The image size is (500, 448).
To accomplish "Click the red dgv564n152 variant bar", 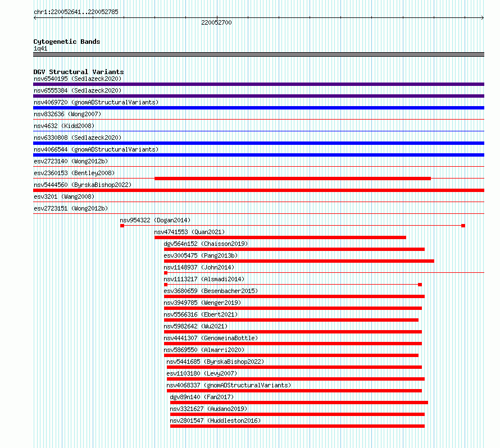I will (x=294, y=249).
